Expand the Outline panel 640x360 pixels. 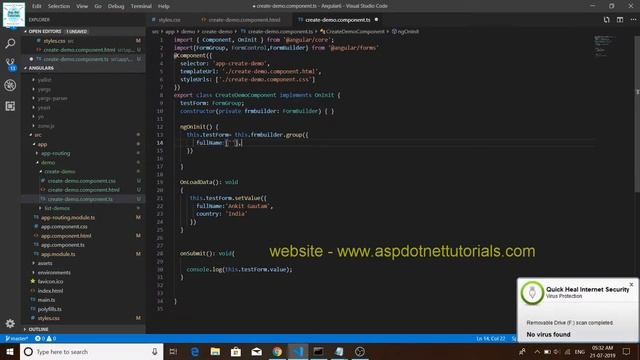click(38, 329)
